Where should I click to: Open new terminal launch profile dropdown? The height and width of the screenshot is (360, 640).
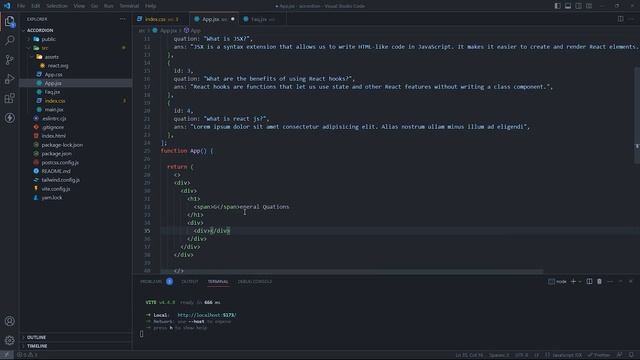[x=580, y=281]
